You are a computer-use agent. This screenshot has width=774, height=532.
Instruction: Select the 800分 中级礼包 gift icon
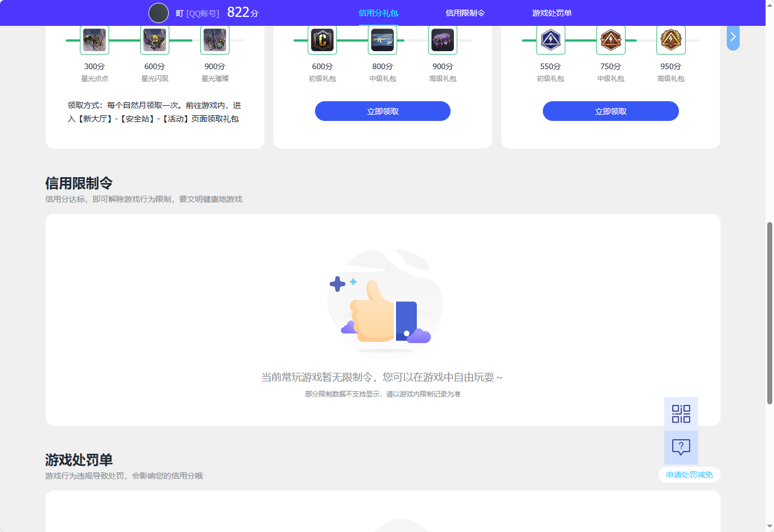click(382, 40)
